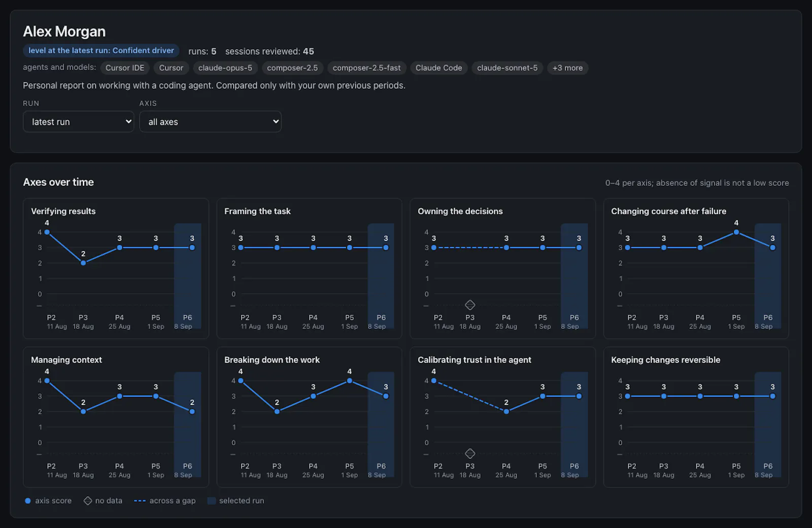Viewport: 812px width, 528px height.
Task: Click the selected run legend swatch
Action: pos(212,501)
